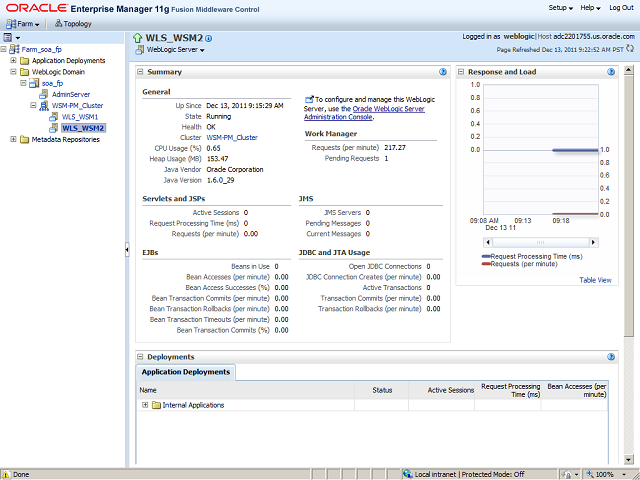Select WLS_WSM1 in the navigation tree
This screenshot has width=640, height=480.
[x=79, y=116]
